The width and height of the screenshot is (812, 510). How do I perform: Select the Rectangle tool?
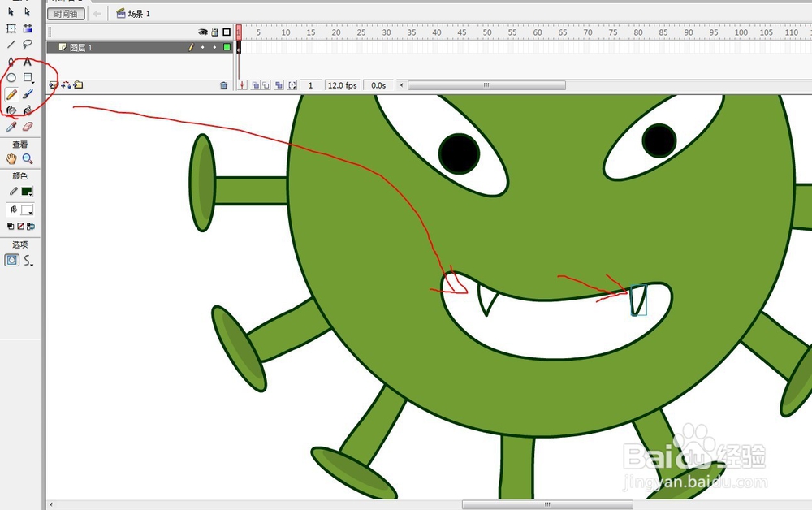click(28, 78)
